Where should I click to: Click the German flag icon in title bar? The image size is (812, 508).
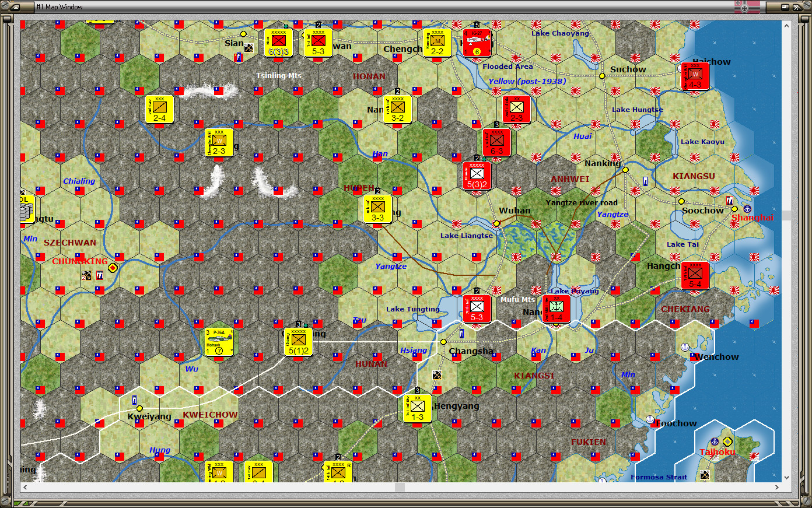747,6
